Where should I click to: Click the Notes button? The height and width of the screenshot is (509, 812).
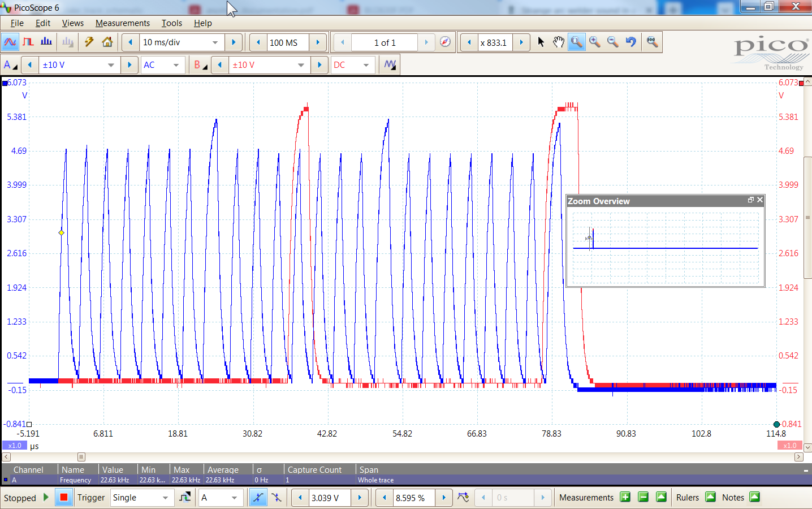[733, 498]
